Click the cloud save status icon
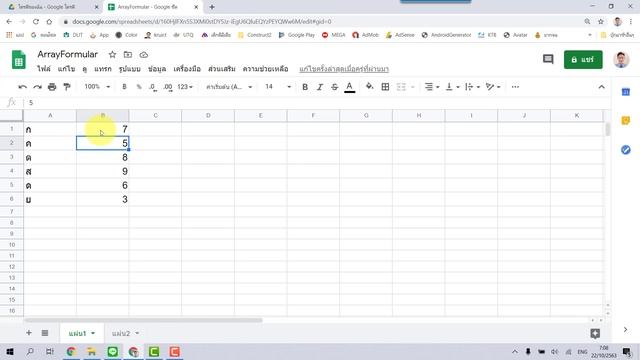The height and width of the screenshot is (360, 640). [144, 54]
